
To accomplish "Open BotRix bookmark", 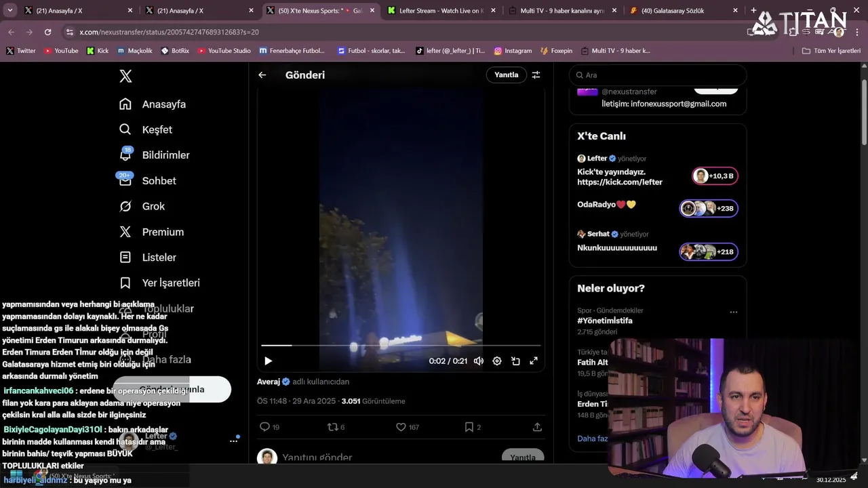I will (175, 51).
